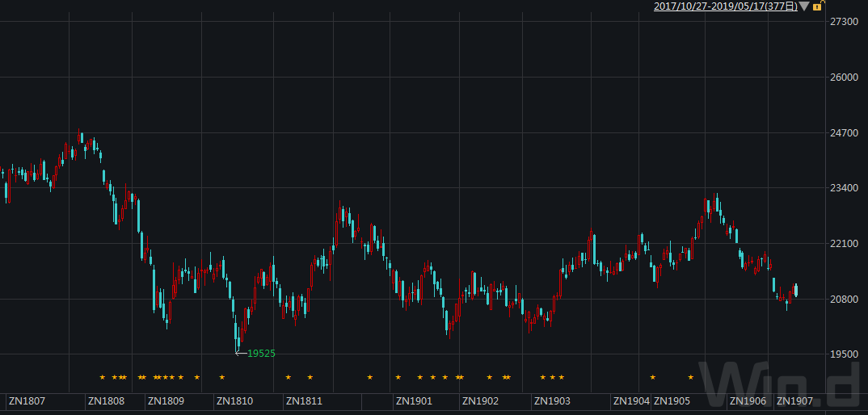Click the star marker directly above ZN1905 label
The width and height of the screenshot is (868, 415).
click(653, 377)
